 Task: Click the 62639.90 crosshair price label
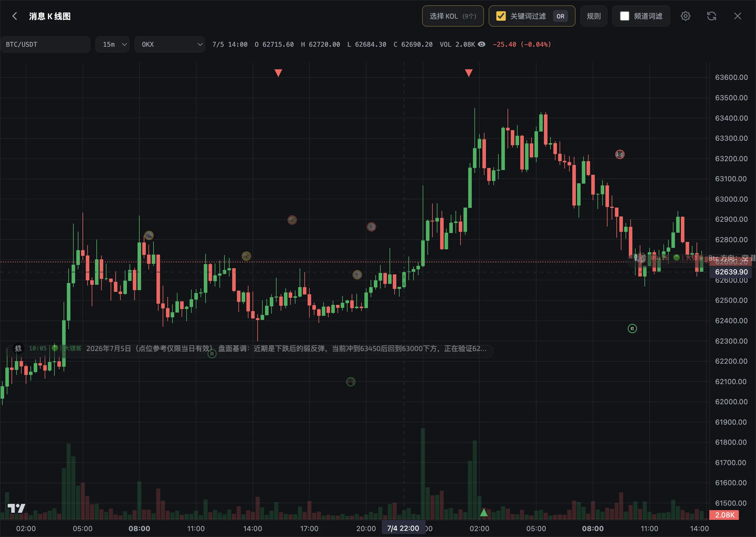point(731,272)
